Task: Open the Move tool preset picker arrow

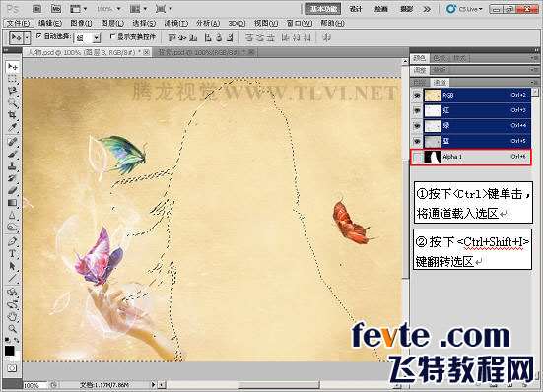Action: click(x=27, y=37)
